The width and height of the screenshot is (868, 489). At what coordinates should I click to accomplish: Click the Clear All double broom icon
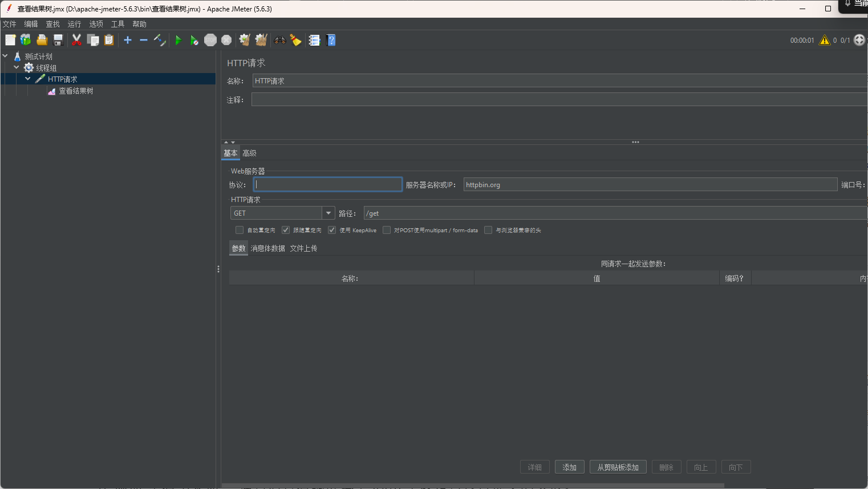tap(261, 40)
